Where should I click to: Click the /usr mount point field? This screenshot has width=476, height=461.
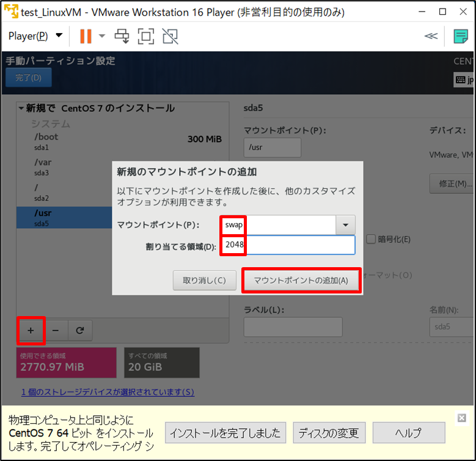click(x=273, y=147)
